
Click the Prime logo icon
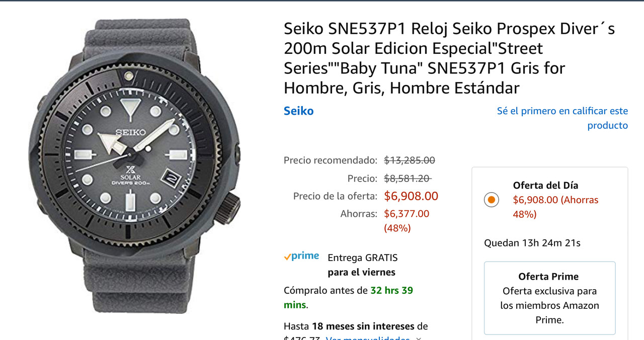pos(301,256)
